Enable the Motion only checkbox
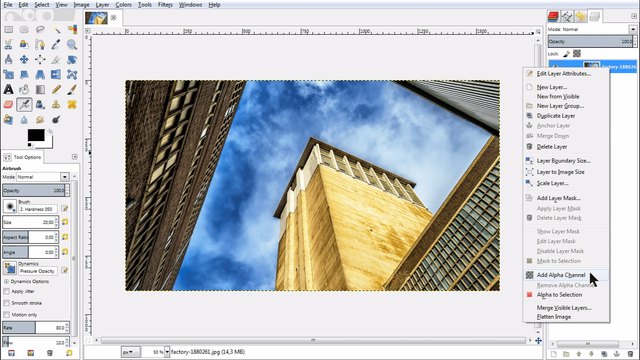This screenshot has width=640, height=360. (7, 315)
